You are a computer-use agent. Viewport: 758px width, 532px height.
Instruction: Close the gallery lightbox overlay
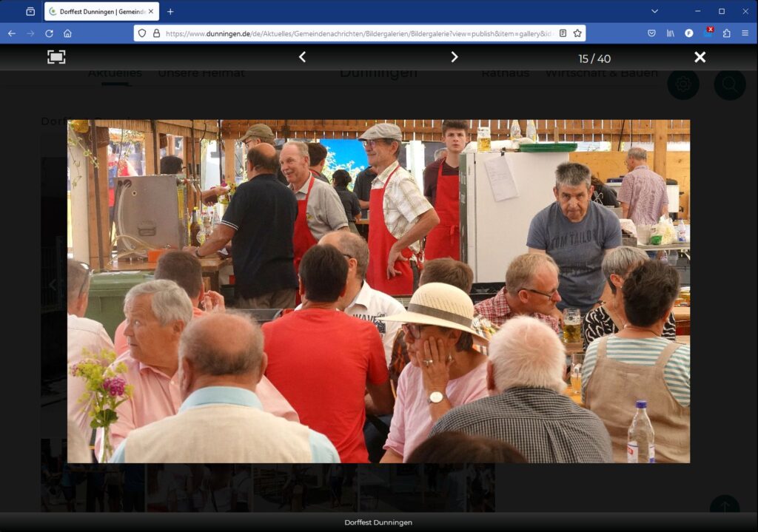coord(700,57)
